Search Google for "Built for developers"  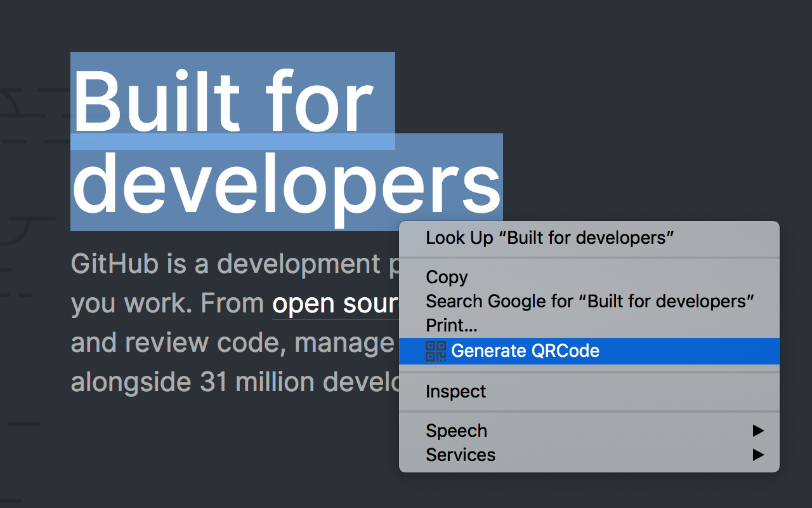589,301
